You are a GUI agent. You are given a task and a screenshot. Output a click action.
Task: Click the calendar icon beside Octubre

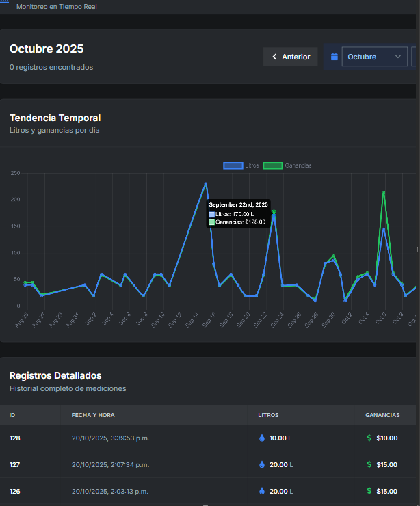tap(334, 57)
